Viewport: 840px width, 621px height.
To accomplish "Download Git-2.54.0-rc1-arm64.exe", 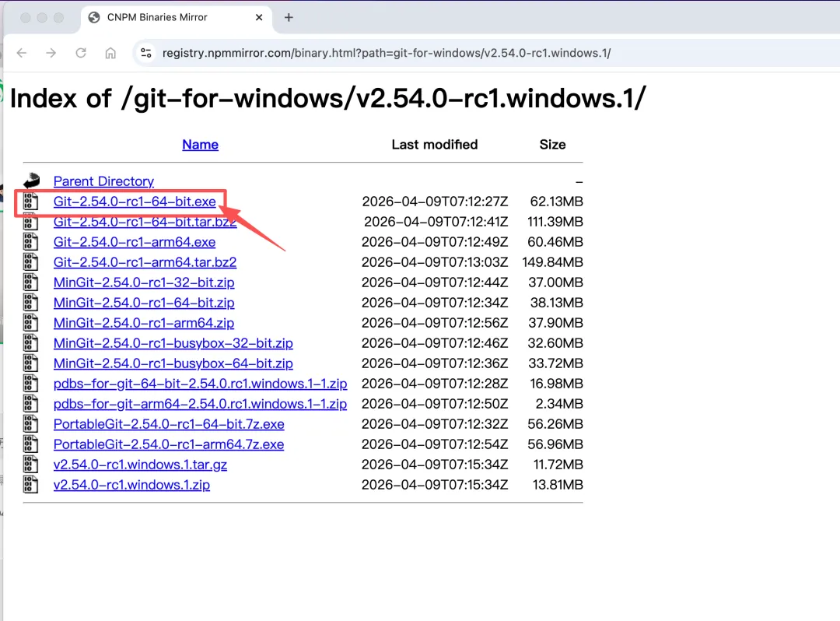I will click(135, 242).
